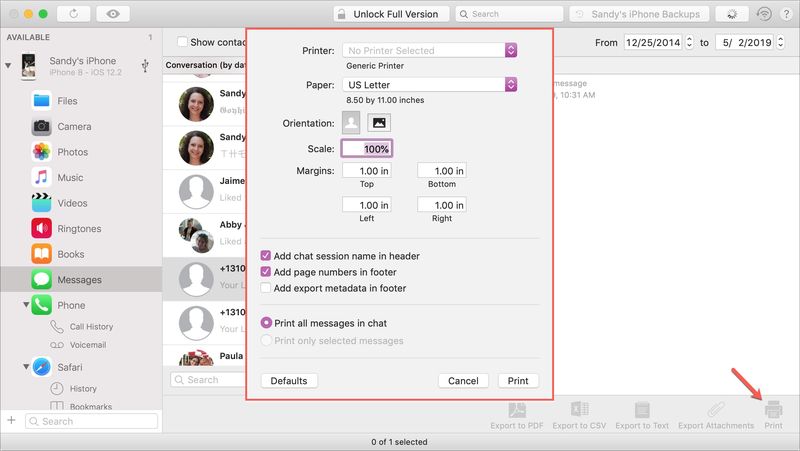Click Export Attachments paperclip icon

715,410
